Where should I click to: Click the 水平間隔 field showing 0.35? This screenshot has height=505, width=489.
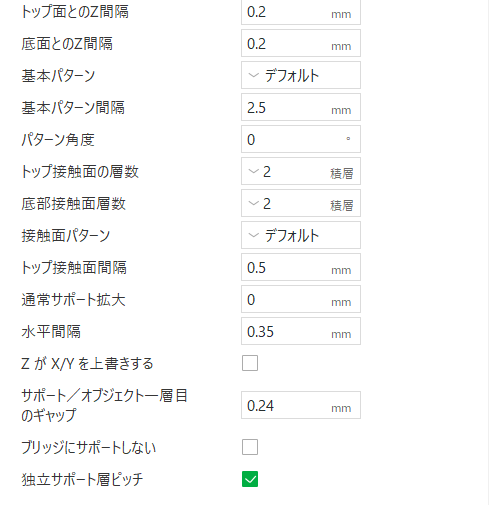coord(301,331)
